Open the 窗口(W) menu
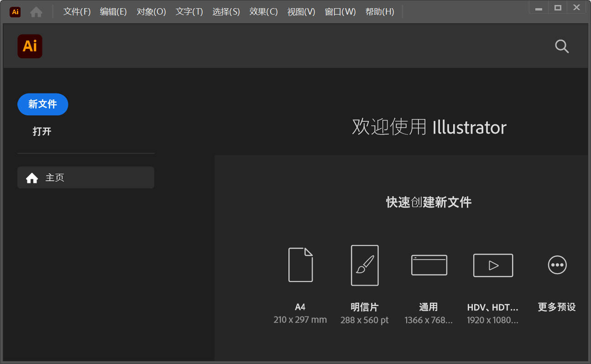Viewport: 591px width, 364px height. 340,12
